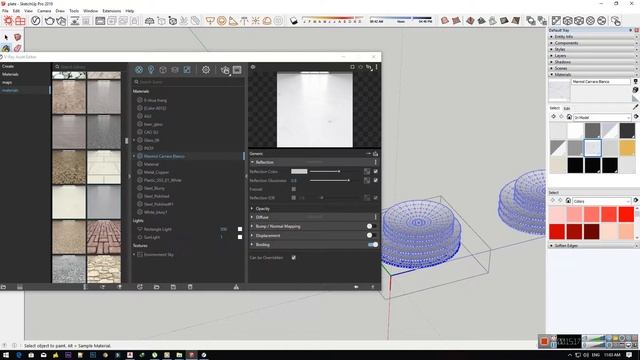Expand the Diffuse section
Viewport: 640px width, 360px height.
tap(252, 217)
